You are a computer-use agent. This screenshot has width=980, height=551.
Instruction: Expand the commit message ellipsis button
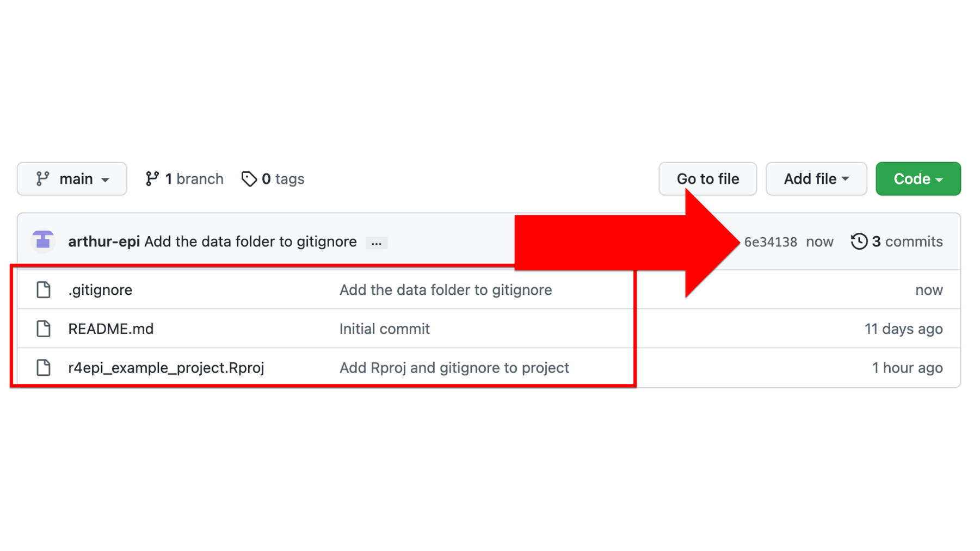click(376, 243)
